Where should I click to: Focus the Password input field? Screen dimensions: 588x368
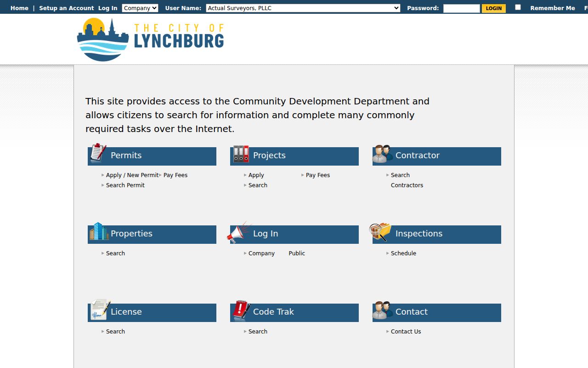461,8
